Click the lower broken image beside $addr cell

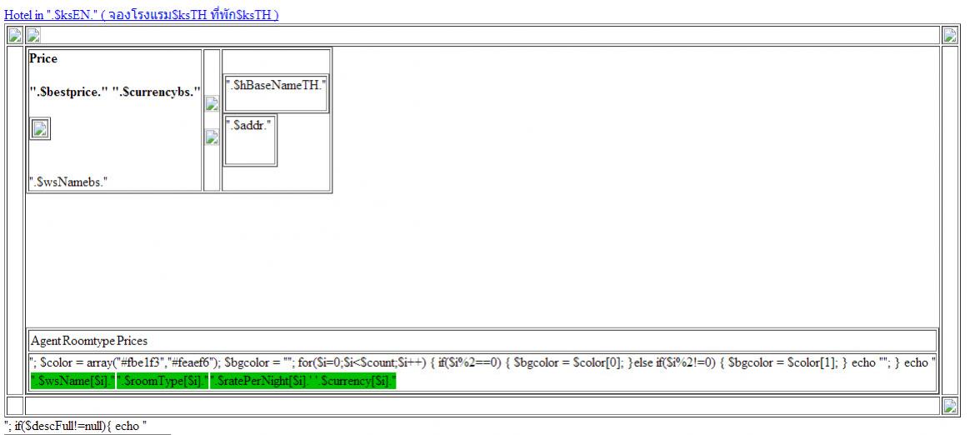[212, 137]
